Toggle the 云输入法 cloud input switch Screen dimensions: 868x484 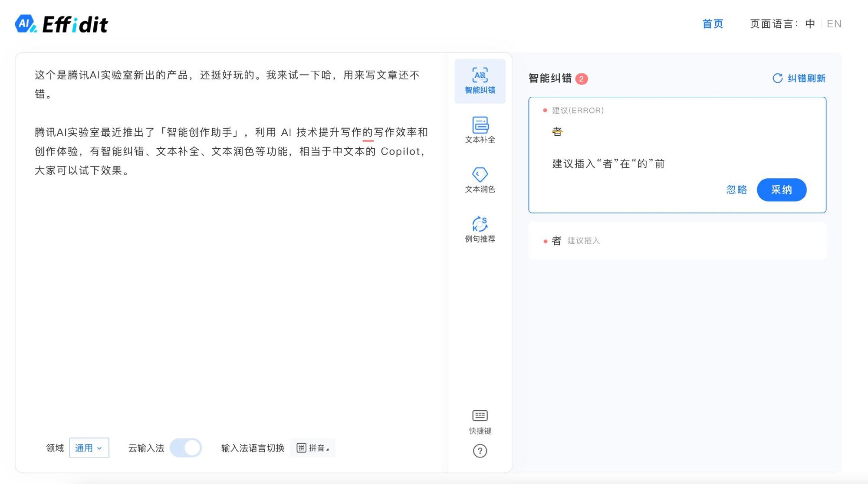click(186, 448)
